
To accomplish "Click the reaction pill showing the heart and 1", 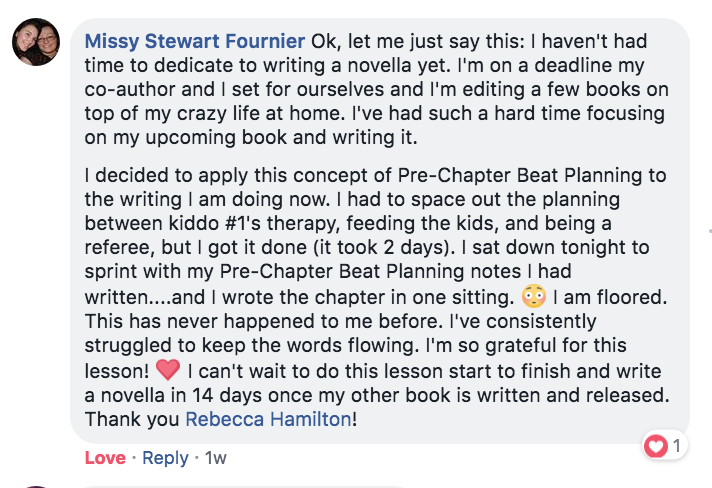I will coord(665,446).
